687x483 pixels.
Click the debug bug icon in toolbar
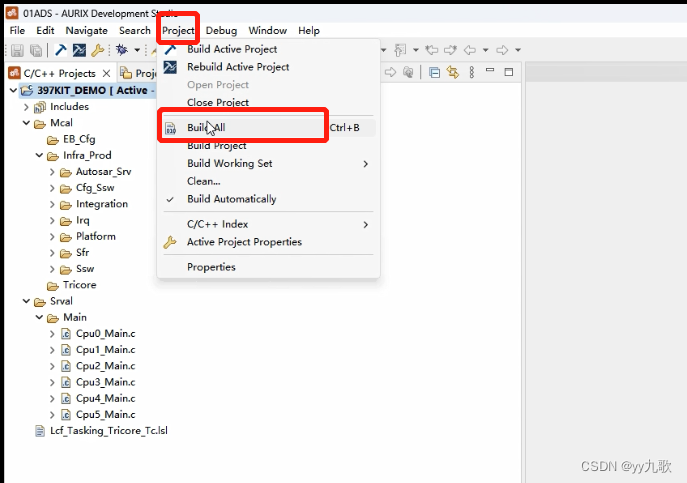coord(122,50)
